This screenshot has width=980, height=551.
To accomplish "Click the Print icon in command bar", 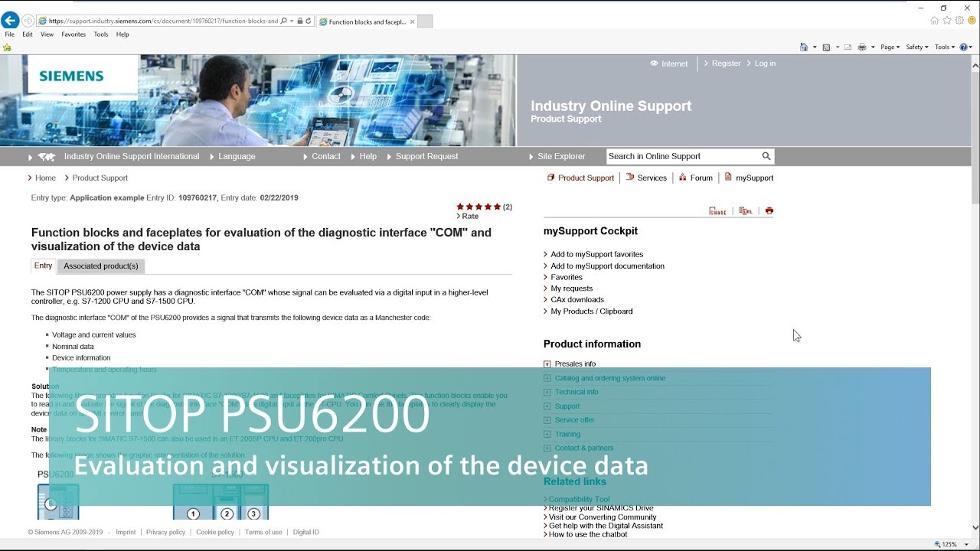I will 862,47.
